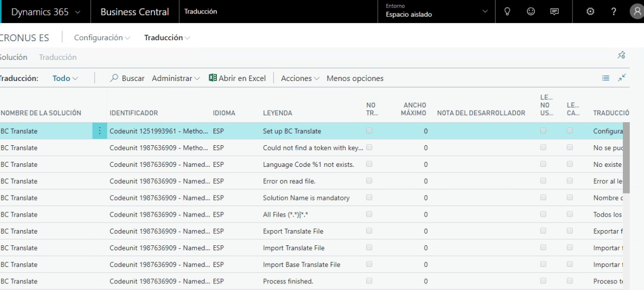Toggle LE NO US checkbox for Language Code %1 row
The height and width of the screenshot is (290, 644).
point(543,164)
